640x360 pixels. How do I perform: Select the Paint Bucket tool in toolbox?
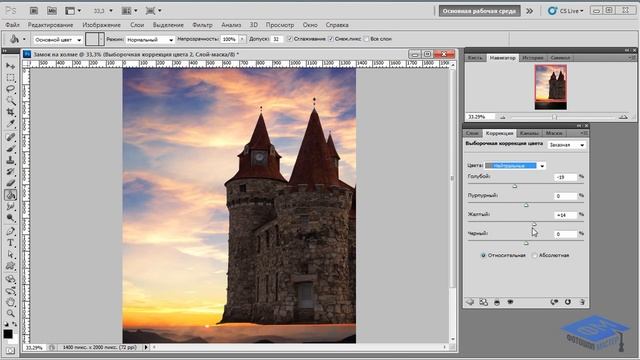point(10,195)
